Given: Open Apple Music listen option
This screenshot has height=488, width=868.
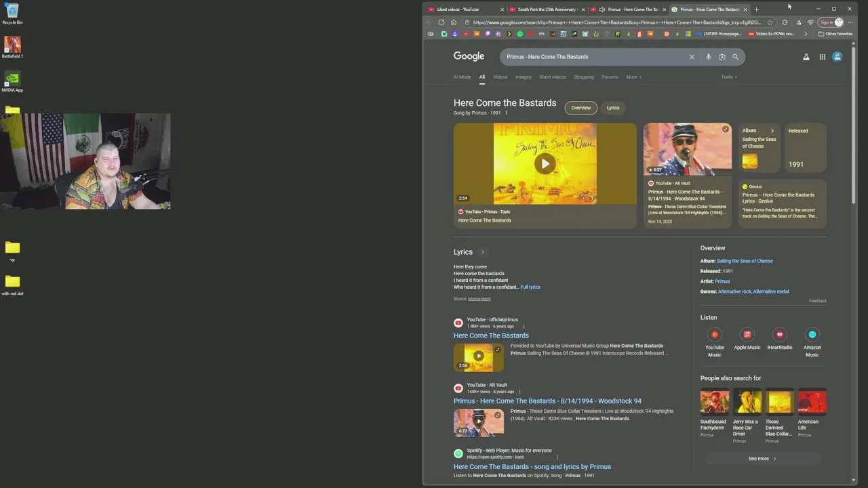Looking at the screenshot, I should tap(747, 339).
